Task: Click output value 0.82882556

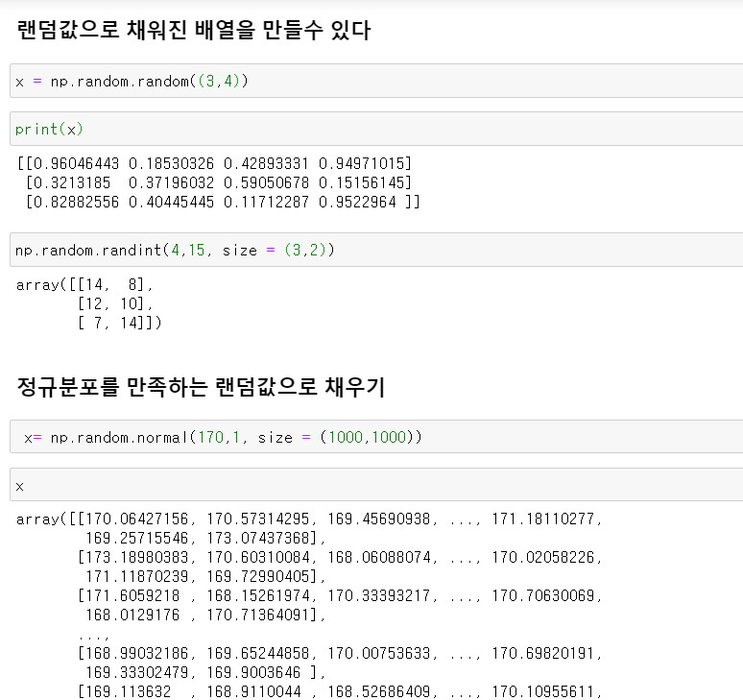Action: click(x=76, y=202)
